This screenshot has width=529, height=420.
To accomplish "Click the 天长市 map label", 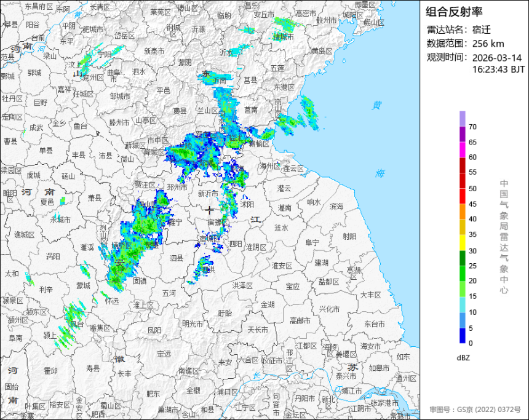I will point(258,329).
